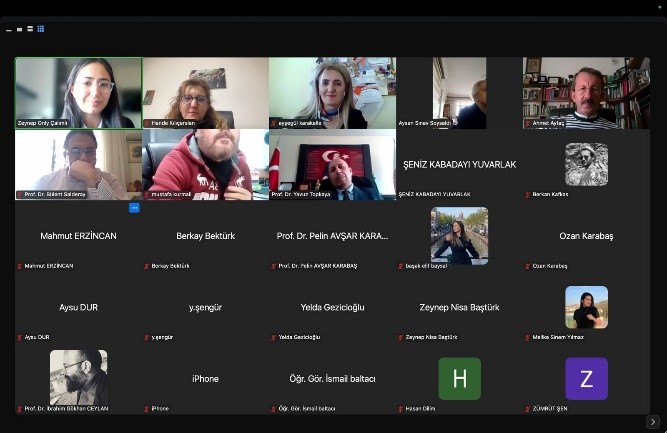Go to next page of participants arrow

click(x=653, y=422)
